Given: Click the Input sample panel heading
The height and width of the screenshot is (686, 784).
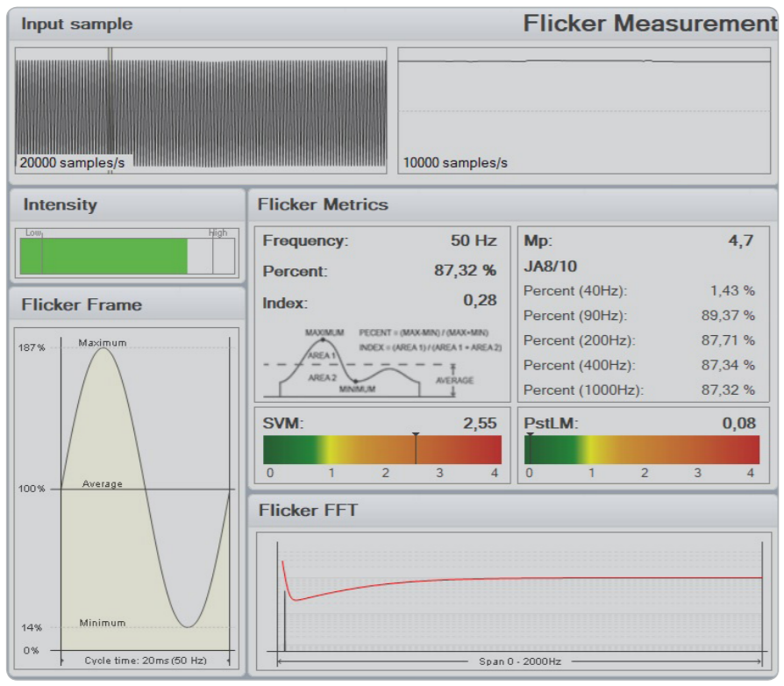Looking at the screenshot, I should click(77, 24).
